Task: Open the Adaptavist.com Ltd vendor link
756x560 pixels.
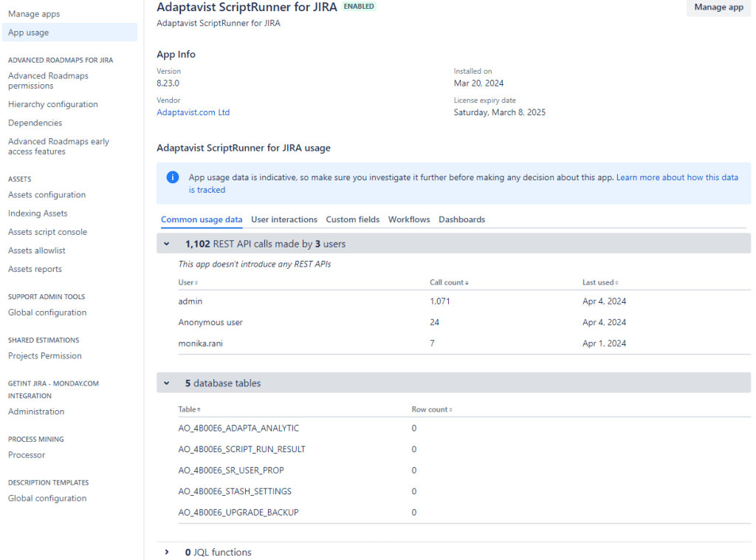Action: tap(193, 112)
